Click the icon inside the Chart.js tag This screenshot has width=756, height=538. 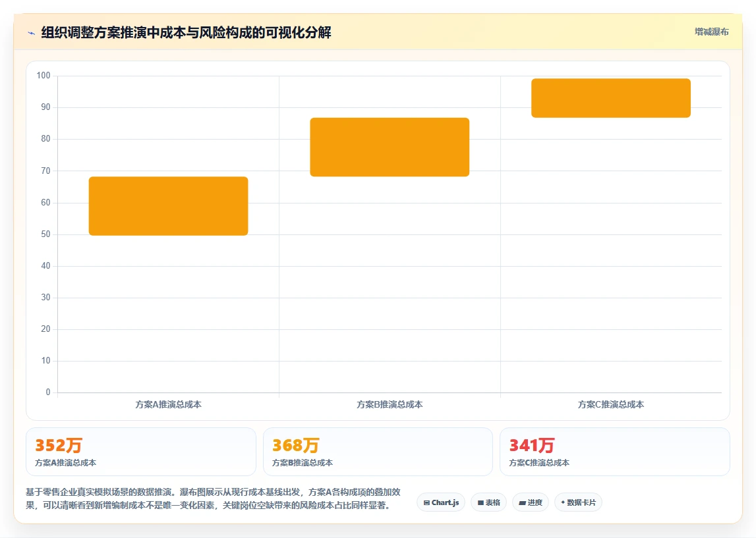[426, 503]
